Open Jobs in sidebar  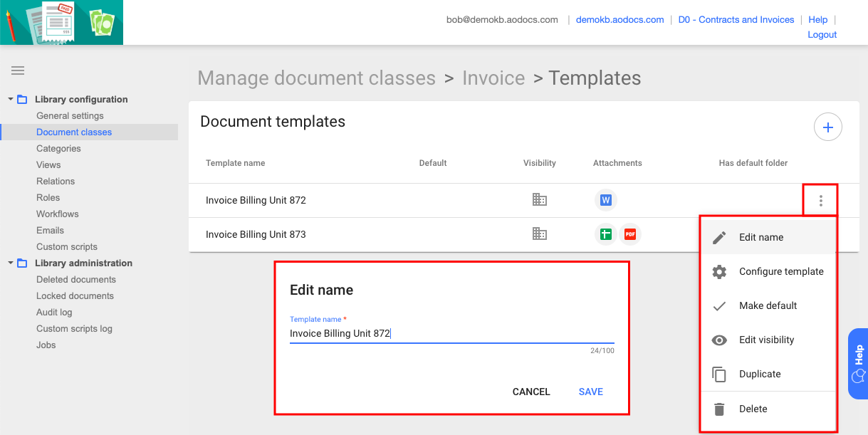(46, 345)
